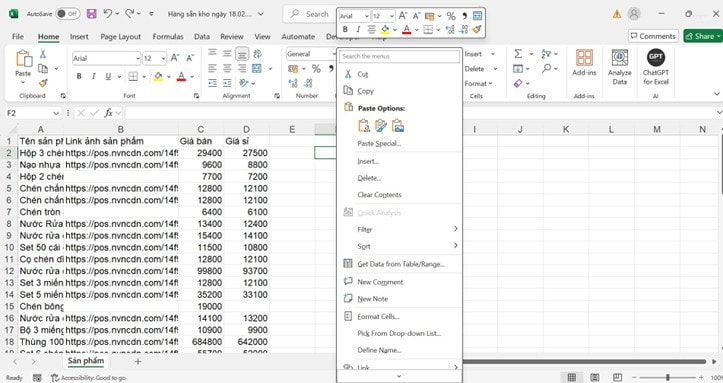Click the Search the menus field
The image size is (723, 383).
(x=399, y=56)
